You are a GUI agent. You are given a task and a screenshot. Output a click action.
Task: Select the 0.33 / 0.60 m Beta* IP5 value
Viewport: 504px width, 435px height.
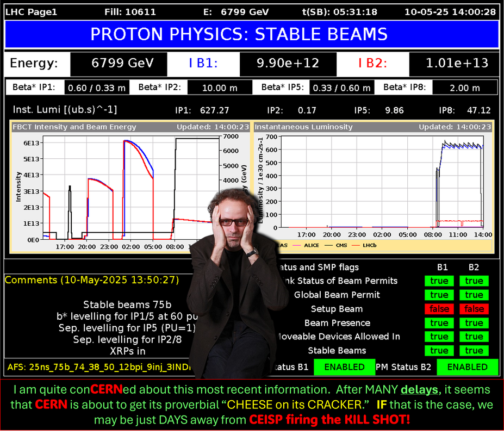click(341, 88)
